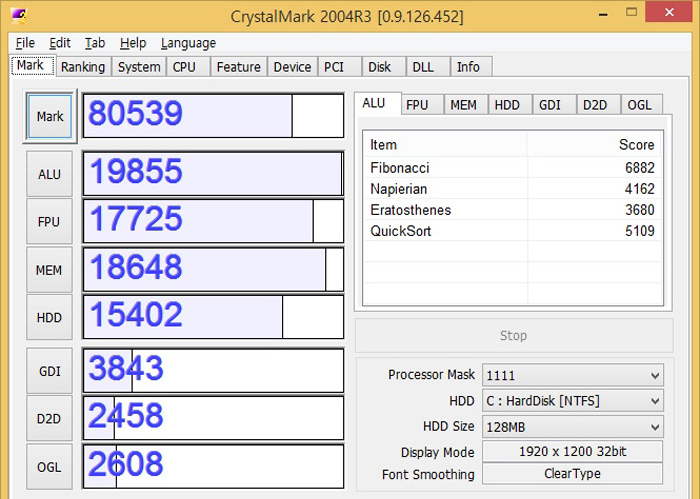Click the Score column header
Viewport: 700px width, 499px height.
click(595, 145)
